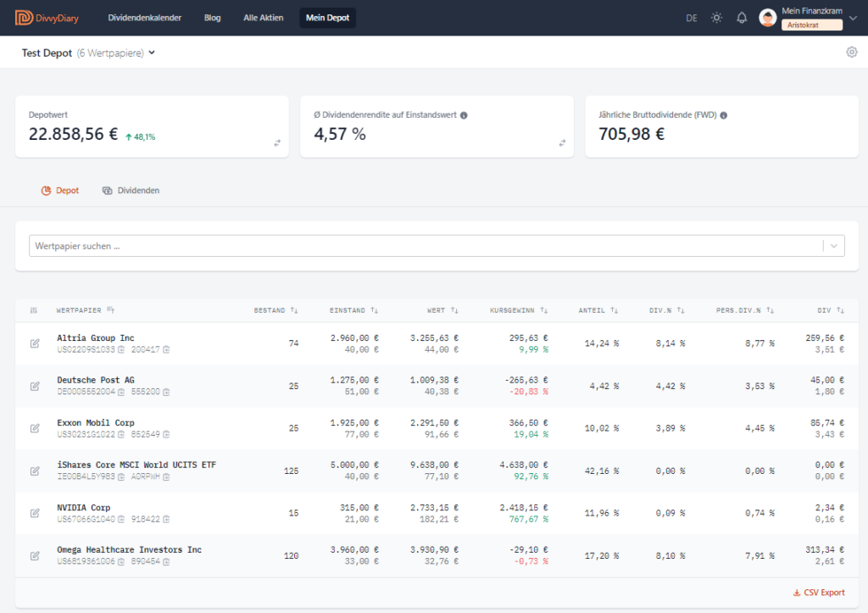This screenshot has height=613, width=868.
Task: Click the Aristokrat membership badge
Action: tap(811, 25)
